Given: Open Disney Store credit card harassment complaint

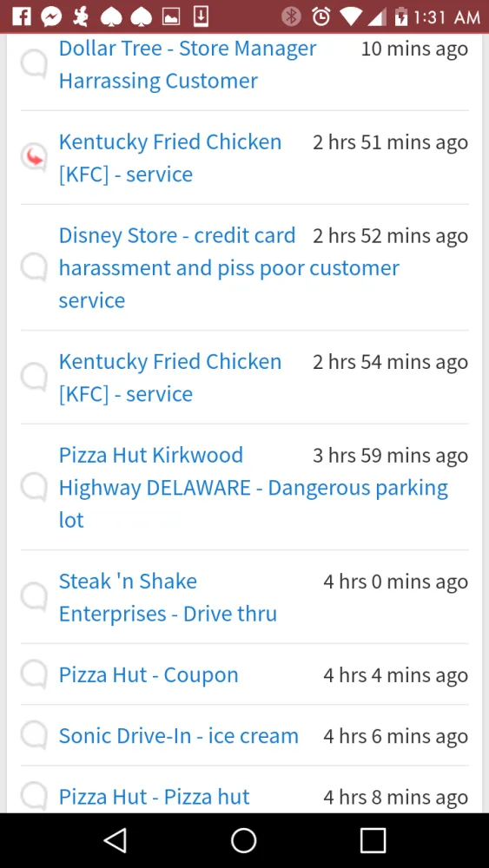Looking at the screenshot, I should [229, 268].
